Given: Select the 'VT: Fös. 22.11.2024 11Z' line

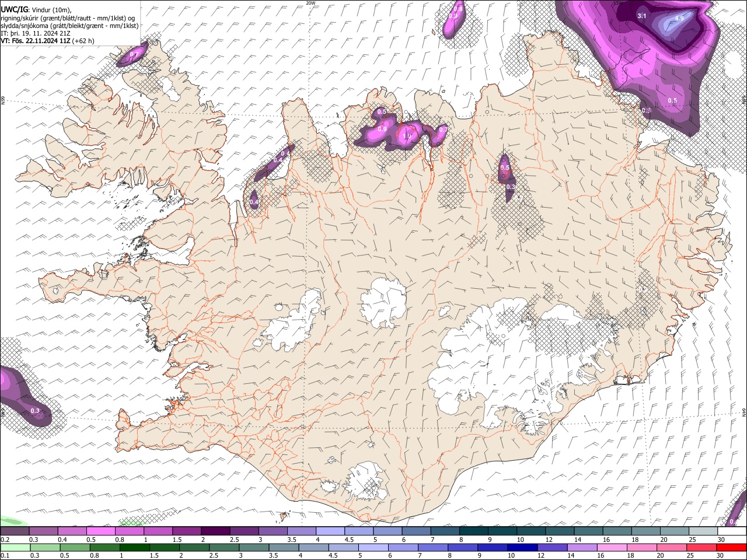Looking at the screenshot, I should [x=35, y=41].
